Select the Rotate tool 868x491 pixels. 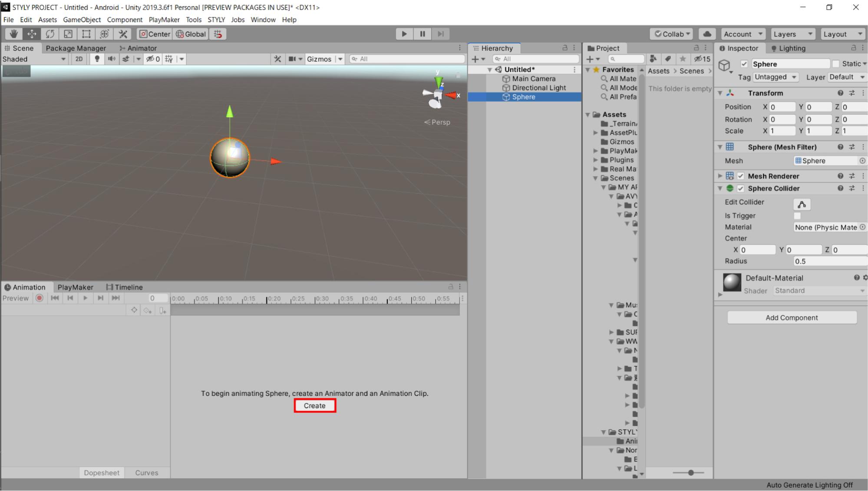50,34
